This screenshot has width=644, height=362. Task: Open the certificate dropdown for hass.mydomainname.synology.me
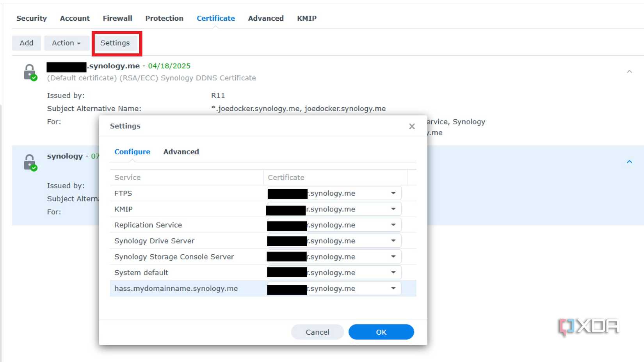click(x=393, y=288)
